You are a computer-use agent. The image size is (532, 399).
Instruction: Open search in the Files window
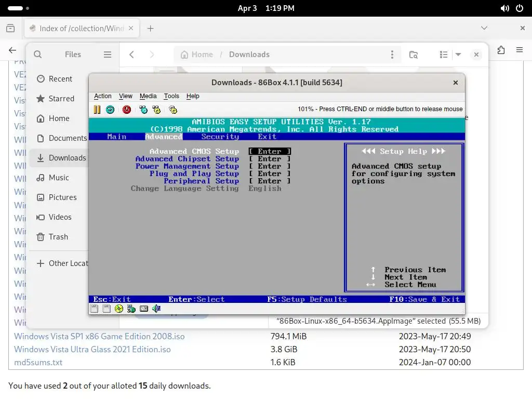click(37, 54)
